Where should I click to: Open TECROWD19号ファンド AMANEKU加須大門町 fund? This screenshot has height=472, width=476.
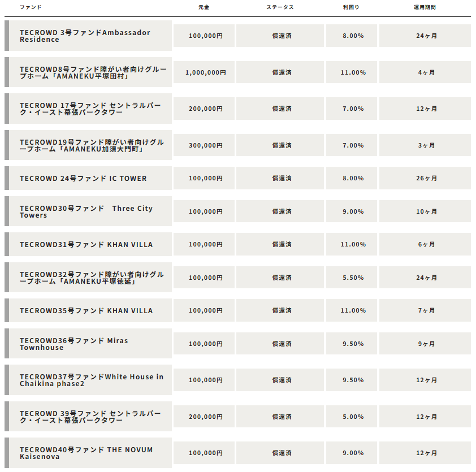[x=92, y=145]
